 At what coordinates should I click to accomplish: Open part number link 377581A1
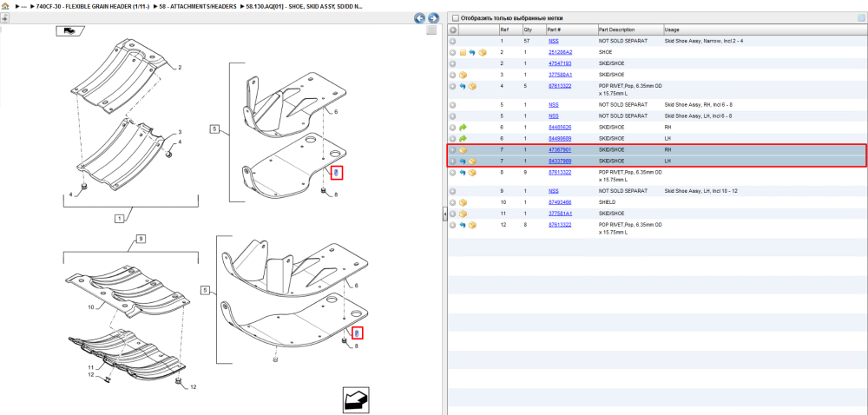tap(560, 214)
